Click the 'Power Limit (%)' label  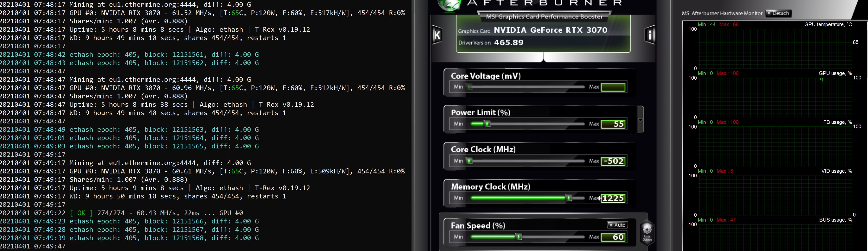pos(480,112)
